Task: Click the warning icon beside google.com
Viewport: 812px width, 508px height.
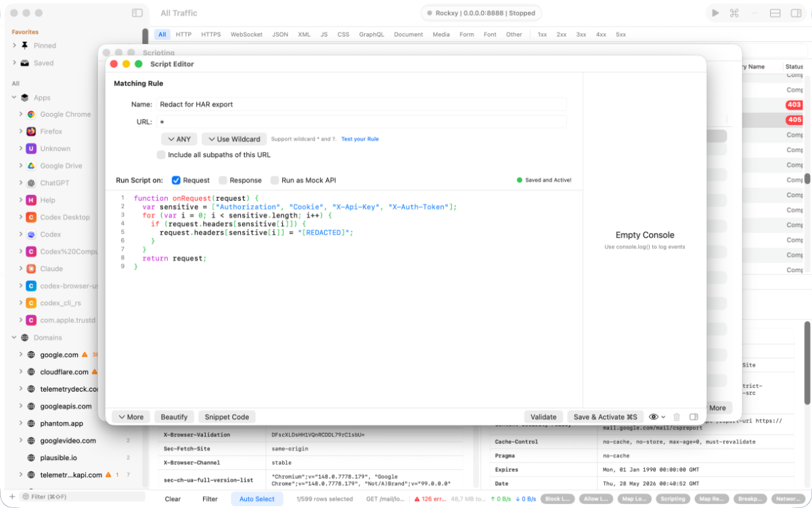Action: click(85, 354)
